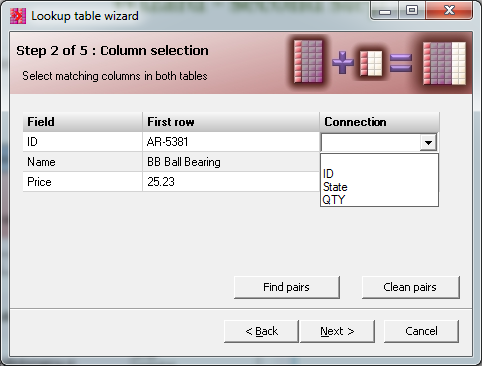Go to the next wizard step
The width and height of the screenshot is (482, 366).
click(x=337, y=331)
